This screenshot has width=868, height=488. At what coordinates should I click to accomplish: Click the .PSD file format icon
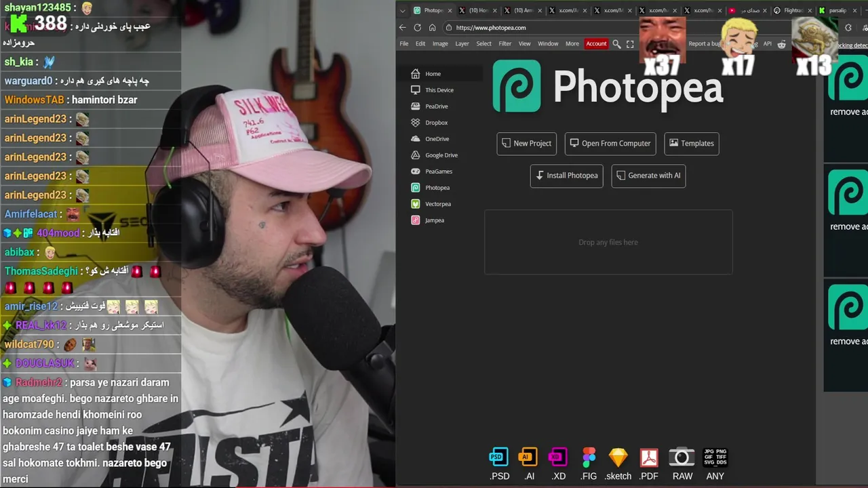click(499, 458)
